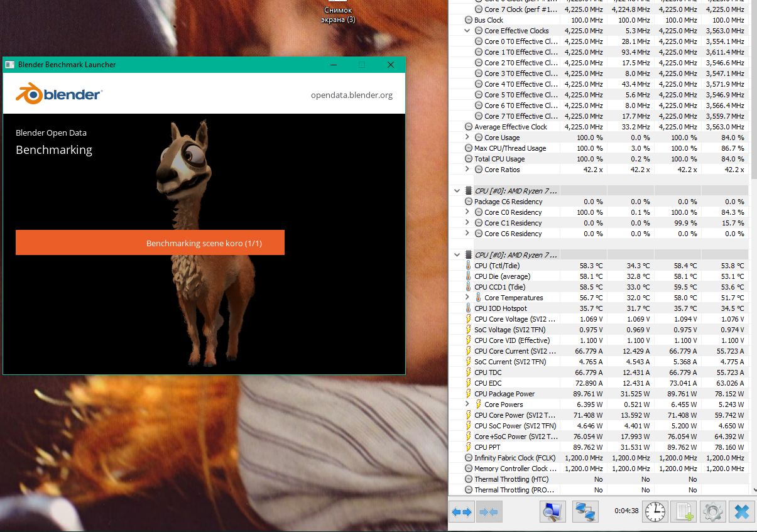Click the chip icon of the first CPU [#0] header

468,190
